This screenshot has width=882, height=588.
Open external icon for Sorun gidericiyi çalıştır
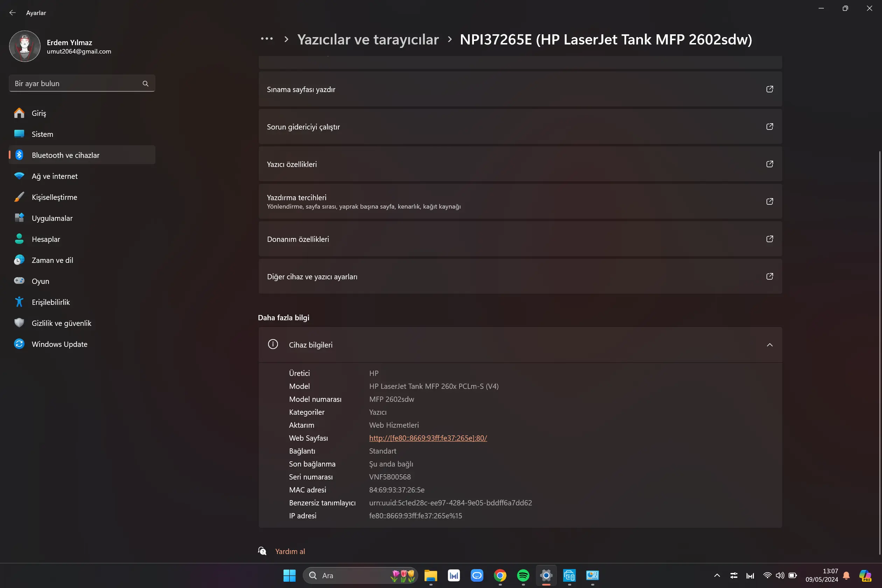click(770, 126)
